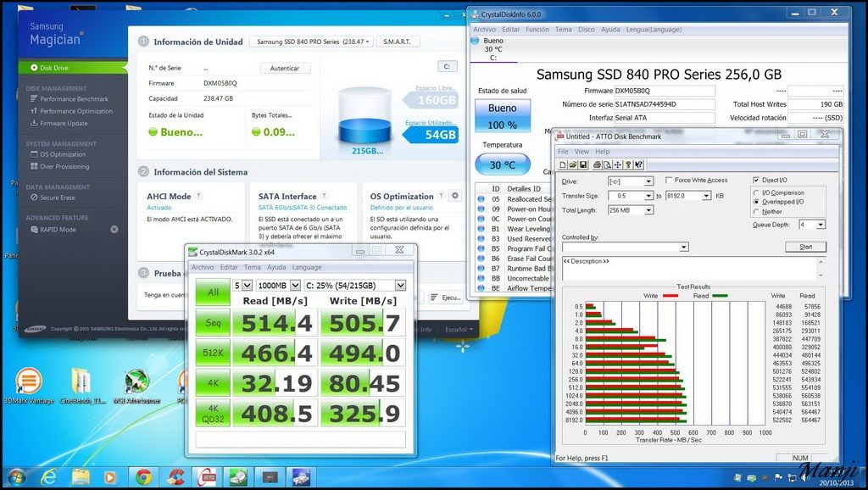Viewport: 868px width, 490px height.
Task: Click the Autenticar button
Action: (285, 68)
